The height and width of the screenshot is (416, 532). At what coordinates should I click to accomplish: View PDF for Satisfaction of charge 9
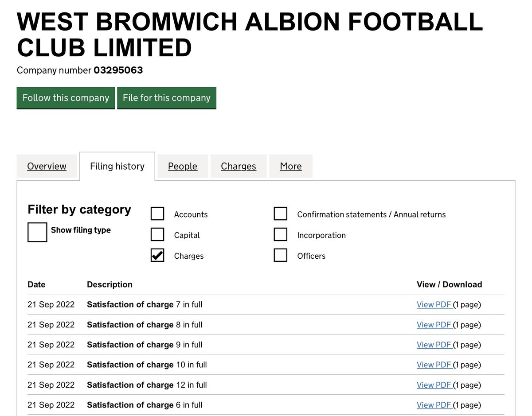(434, 344)
